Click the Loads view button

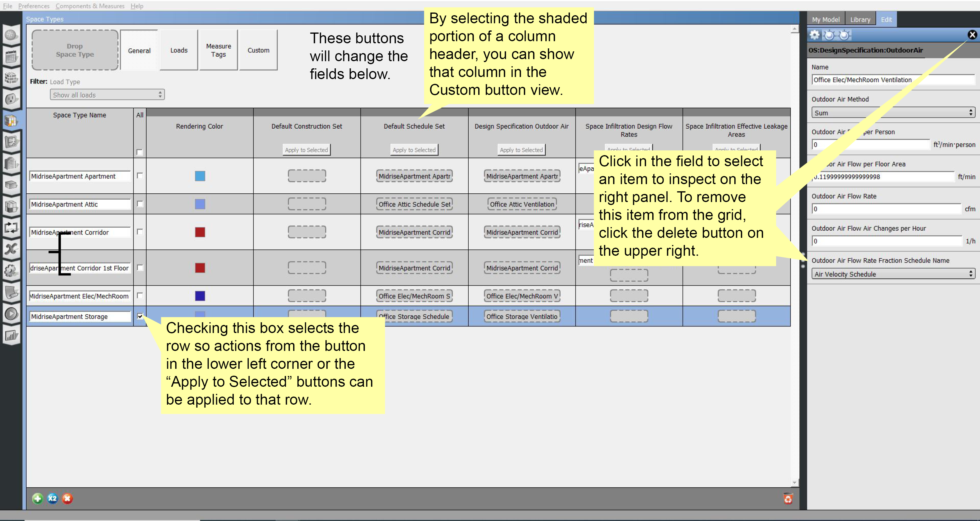pyautogui.click(x=179, y=50)
